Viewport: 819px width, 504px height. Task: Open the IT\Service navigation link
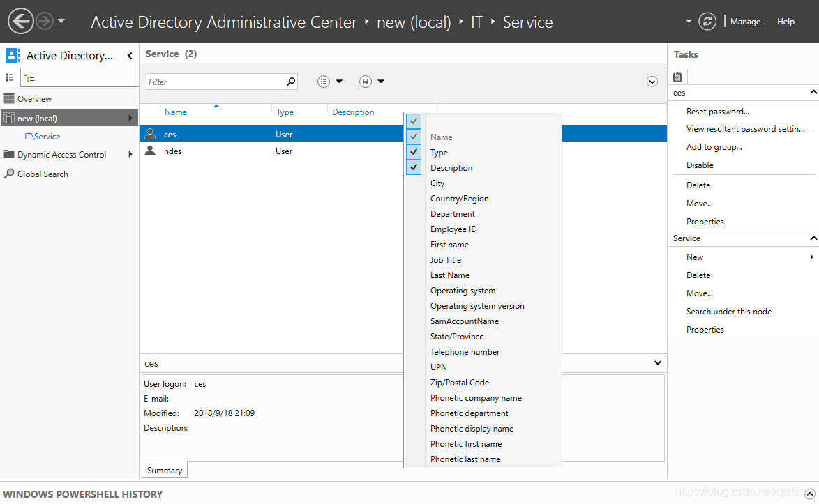point(43,136)
